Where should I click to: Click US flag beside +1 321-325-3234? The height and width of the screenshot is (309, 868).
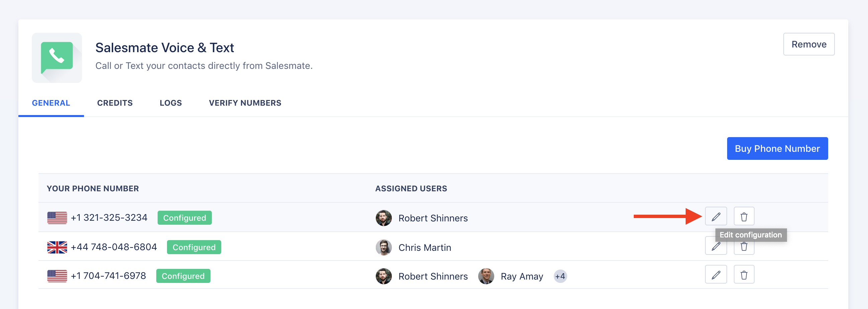[x=57, y=218]
